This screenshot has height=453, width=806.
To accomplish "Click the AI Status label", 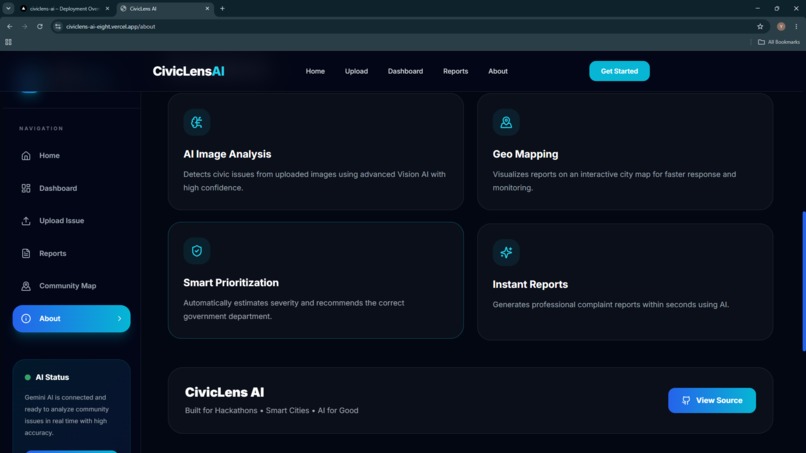I will (x=52, y=377).
